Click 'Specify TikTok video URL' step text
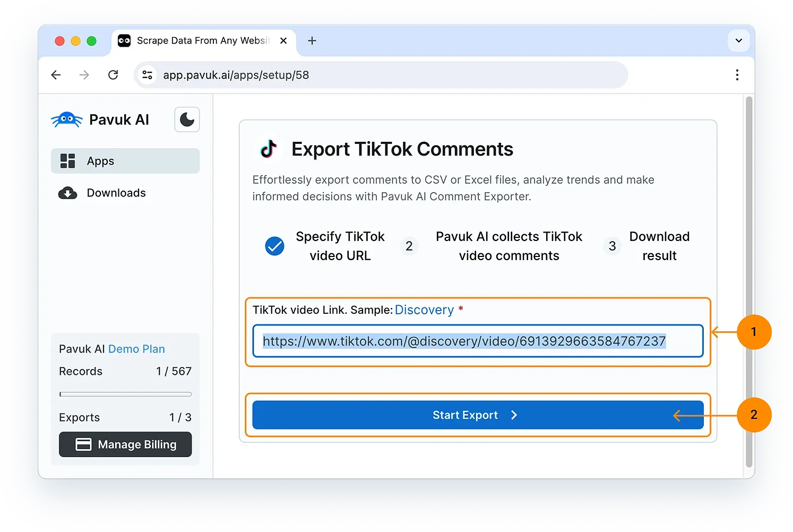Image resolution: width=793 pixels, height=532 pixels. pyautogui.click(x=340, y=246)
